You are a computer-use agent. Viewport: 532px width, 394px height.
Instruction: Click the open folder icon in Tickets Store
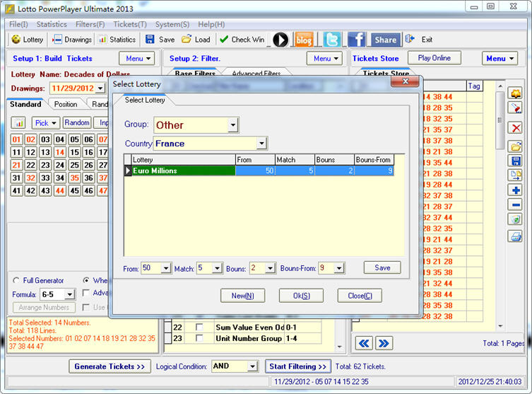pos(516,146)
